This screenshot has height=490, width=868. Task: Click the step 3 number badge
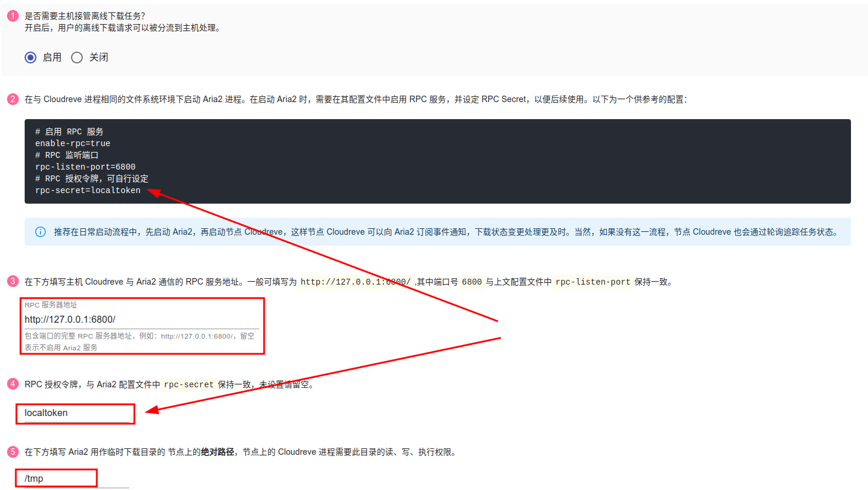point(13,281)
